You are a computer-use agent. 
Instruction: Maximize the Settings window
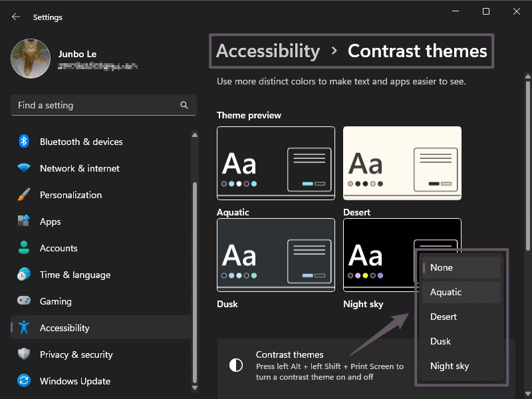(x=486, y=11)
